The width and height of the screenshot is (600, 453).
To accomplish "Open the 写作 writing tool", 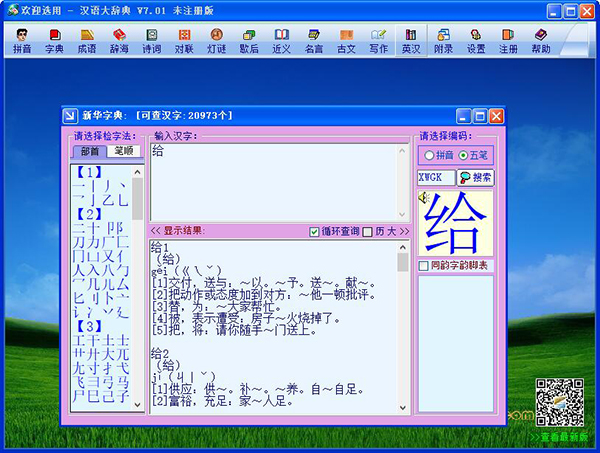I will [379, 41].
